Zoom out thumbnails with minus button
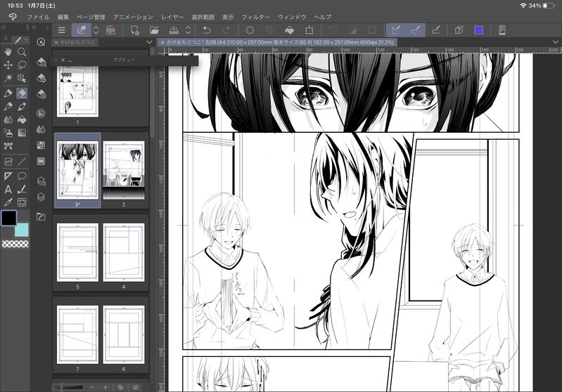The image size is (562, 392). pos(92,387)
